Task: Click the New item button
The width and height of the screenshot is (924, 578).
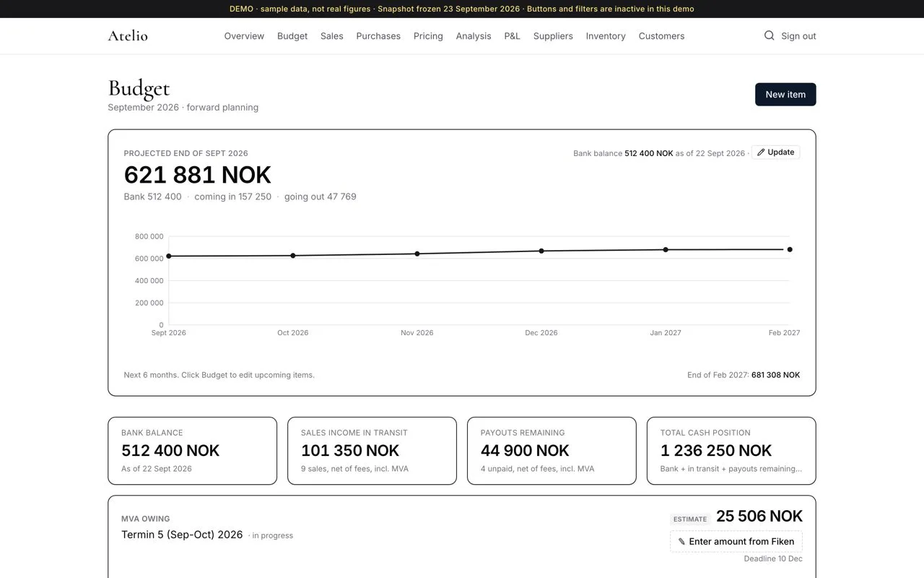Action: [785, 95]
